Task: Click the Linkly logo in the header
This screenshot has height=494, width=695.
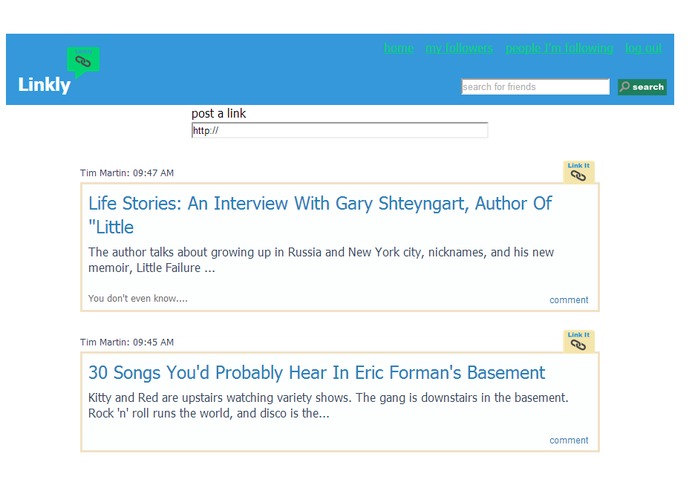Action: click(59, 70)
